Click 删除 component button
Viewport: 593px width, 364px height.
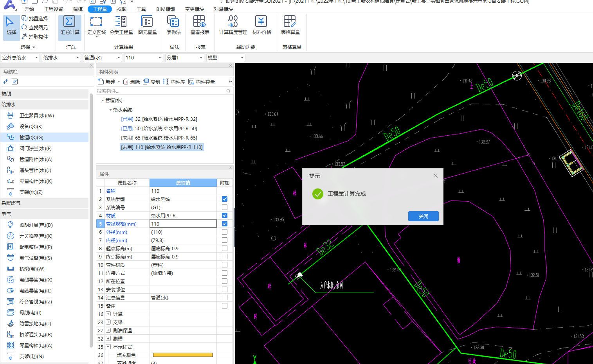click(x=131, y=82)
